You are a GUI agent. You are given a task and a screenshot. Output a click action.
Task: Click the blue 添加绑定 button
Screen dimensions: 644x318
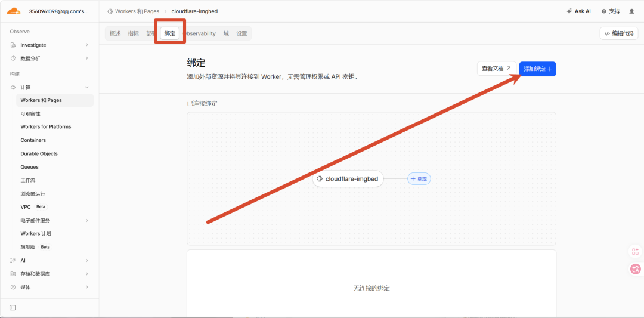538,69
